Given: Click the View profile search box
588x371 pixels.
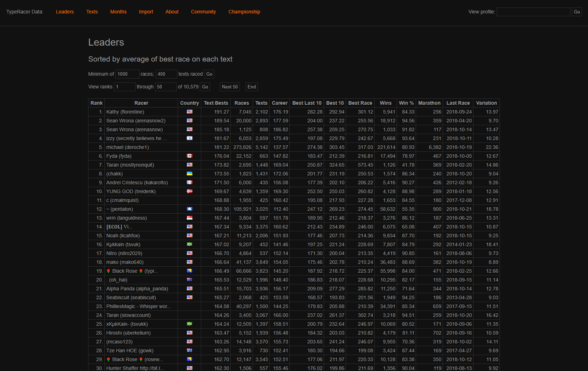Looking at the screenshot, I should click(x=533, y=12).
